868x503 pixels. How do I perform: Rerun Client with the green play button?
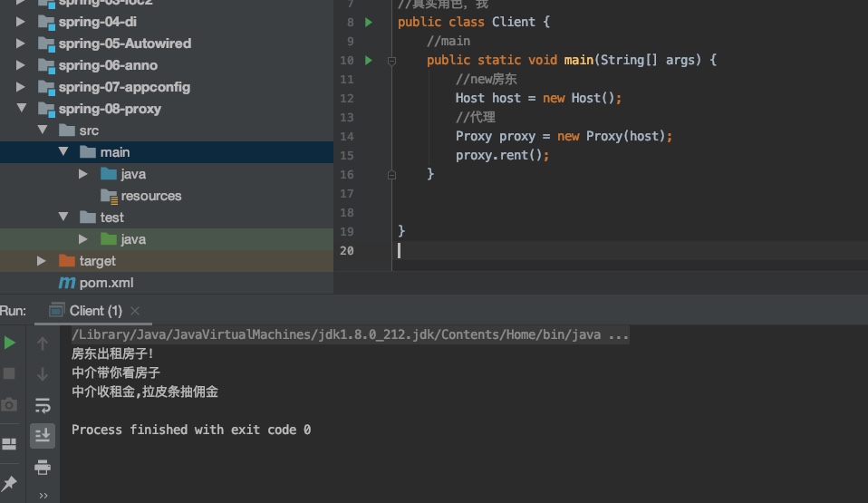10,343
